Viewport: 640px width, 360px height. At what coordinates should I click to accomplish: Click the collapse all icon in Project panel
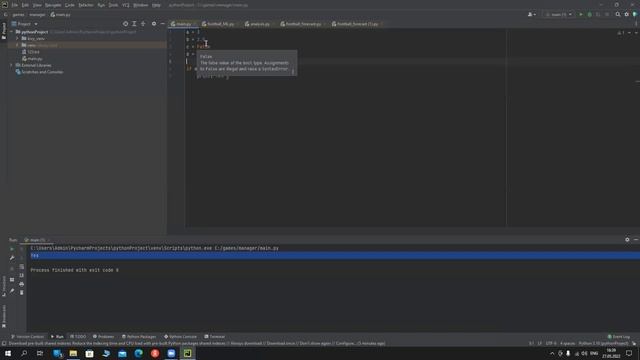(143, 24)
